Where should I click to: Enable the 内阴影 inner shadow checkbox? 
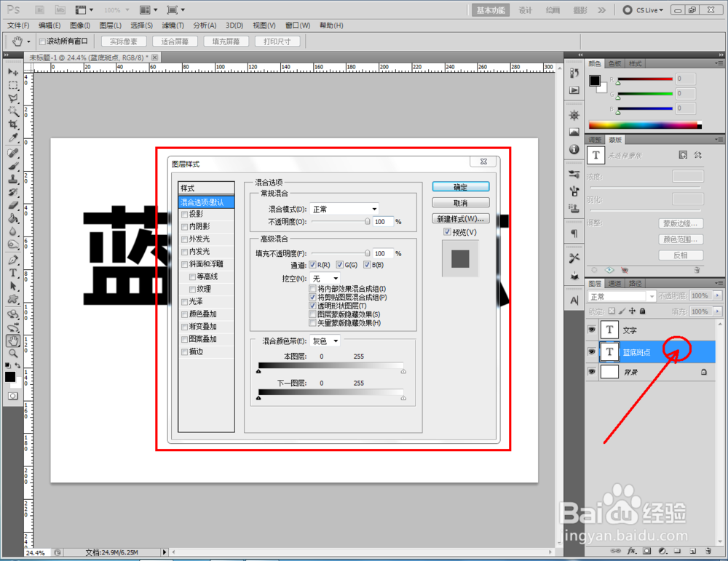click(184, 227)
